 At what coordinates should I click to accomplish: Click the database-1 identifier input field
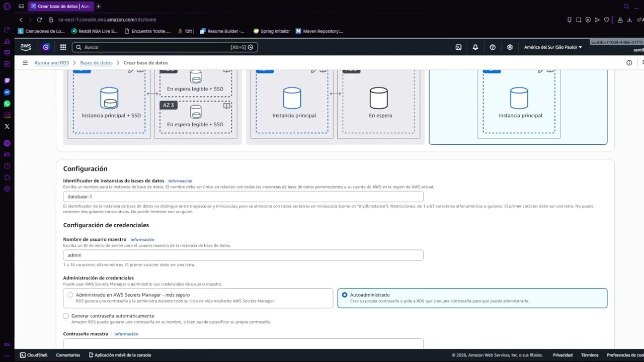[x=243, y=197]
